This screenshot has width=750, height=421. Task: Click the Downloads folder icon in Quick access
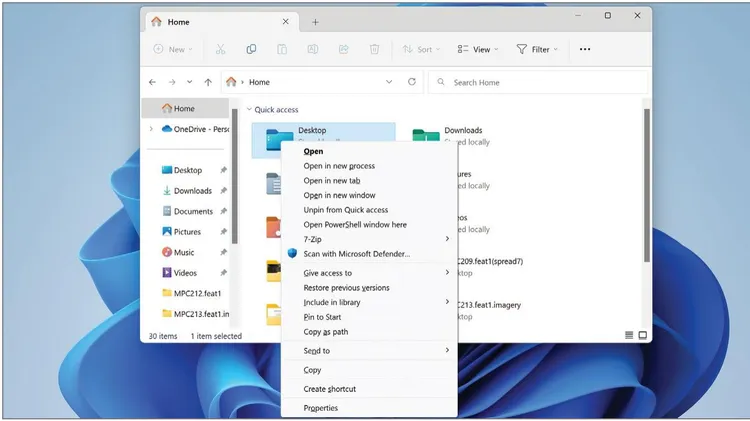tap(425, 135)
